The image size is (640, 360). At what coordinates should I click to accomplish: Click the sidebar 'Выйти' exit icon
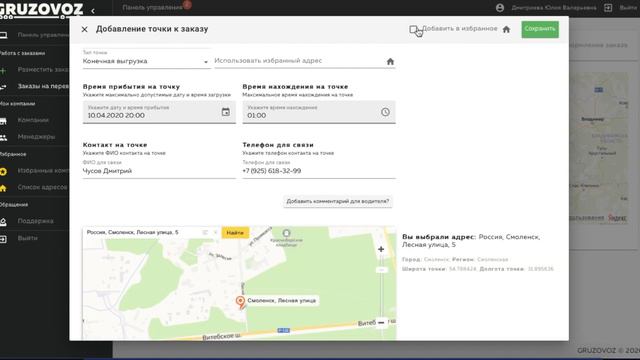pos(3,239)
